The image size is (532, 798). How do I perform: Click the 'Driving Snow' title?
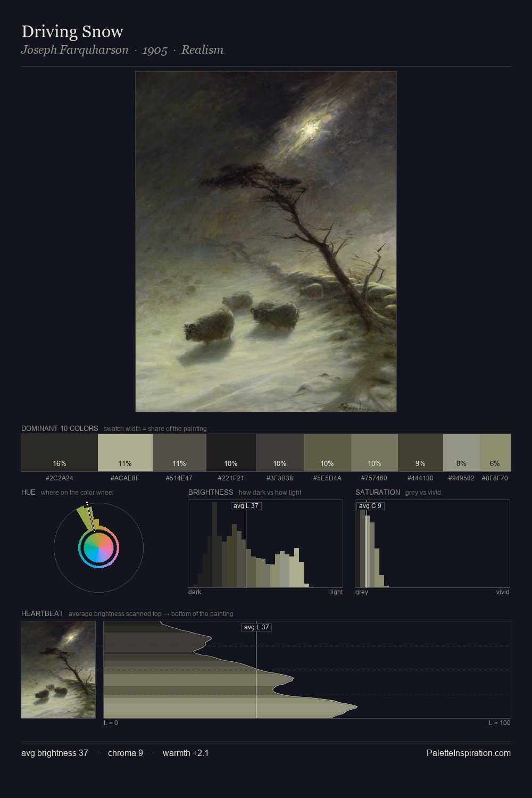[72, 31]
